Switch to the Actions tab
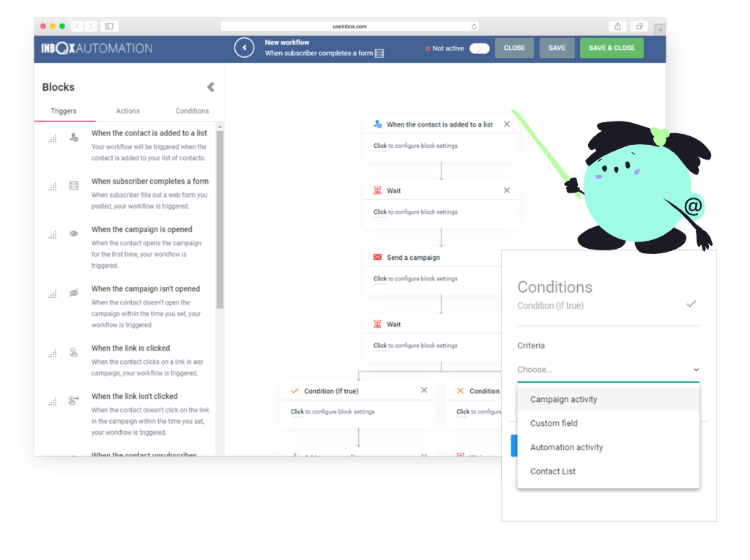Screen dimensions: 750x560 (x=127, y=111)
